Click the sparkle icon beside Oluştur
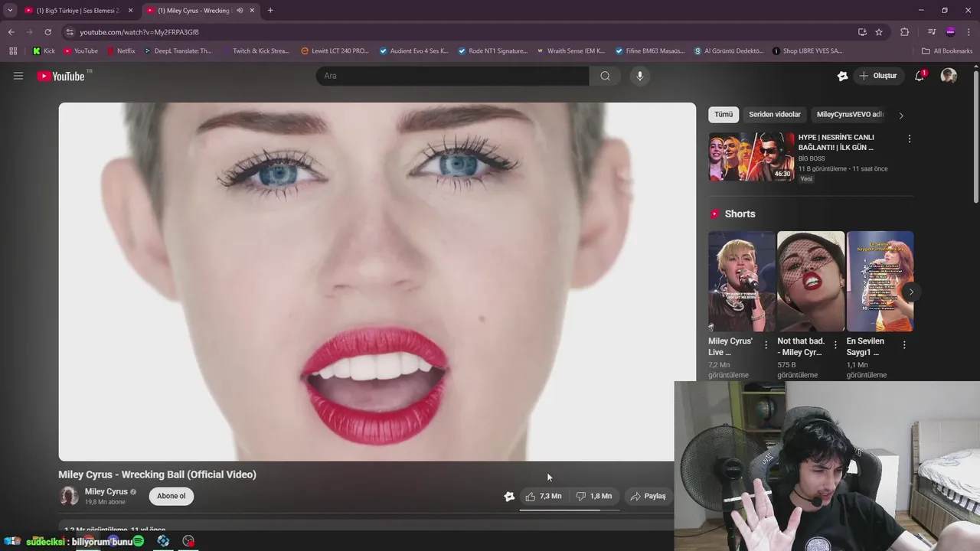Screen dimensions: 980x551 [x=842, y=76]
